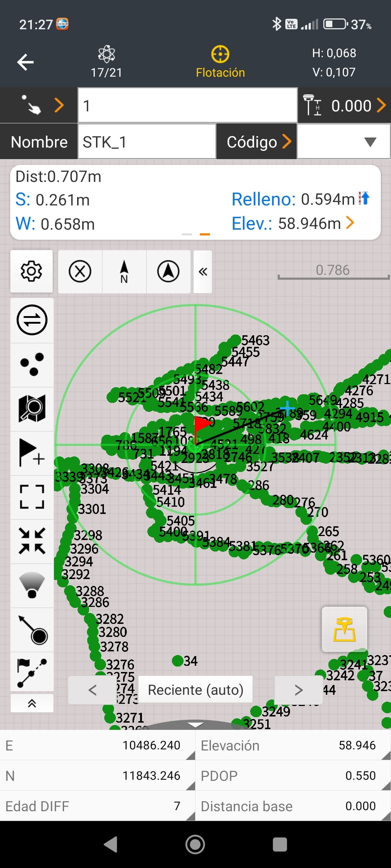Screen dimensions: 391x868
Task: Open the Reciente (auto) selection mode
Action: (x=195, y=690)
